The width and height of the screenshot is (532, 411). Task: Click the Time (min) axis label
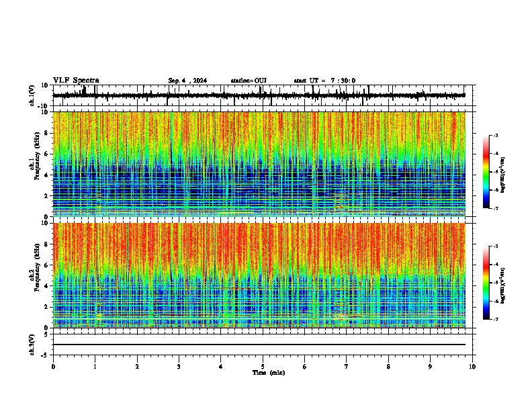click(269, 373)
